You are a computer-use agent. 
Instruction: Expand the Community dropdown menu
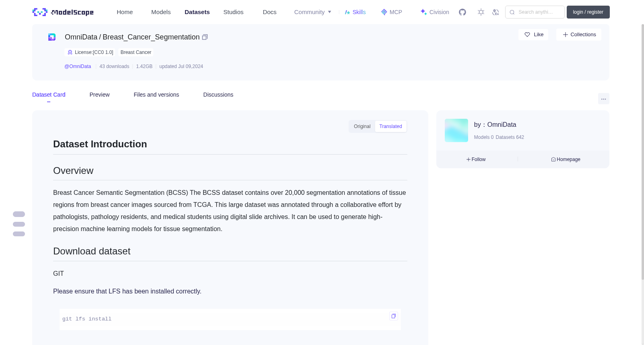point(313,12)
